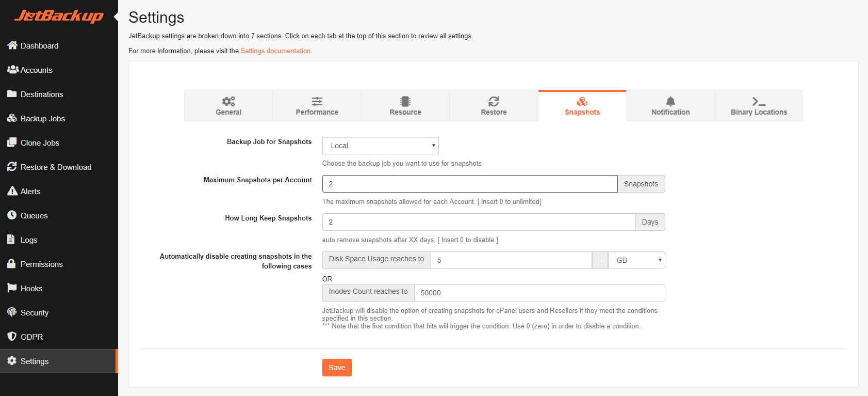
Task: Click the Accounts users icon
Action: (x=13, y=70)
